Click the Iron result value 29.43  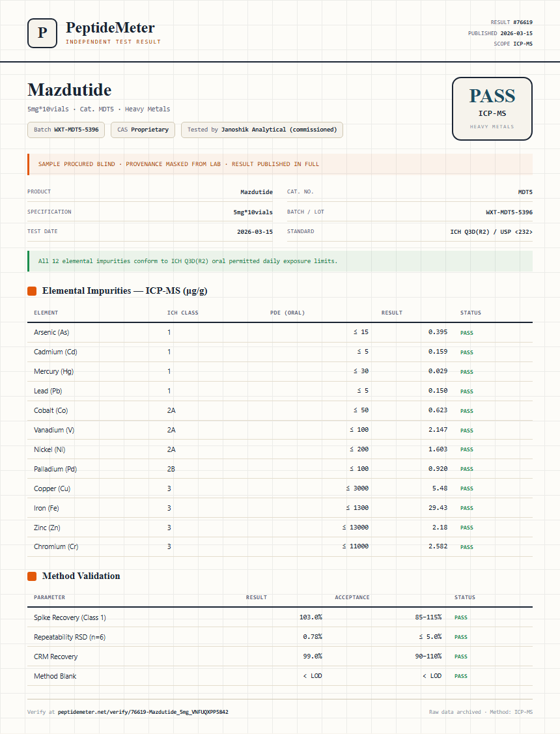(x=438, y=508)
